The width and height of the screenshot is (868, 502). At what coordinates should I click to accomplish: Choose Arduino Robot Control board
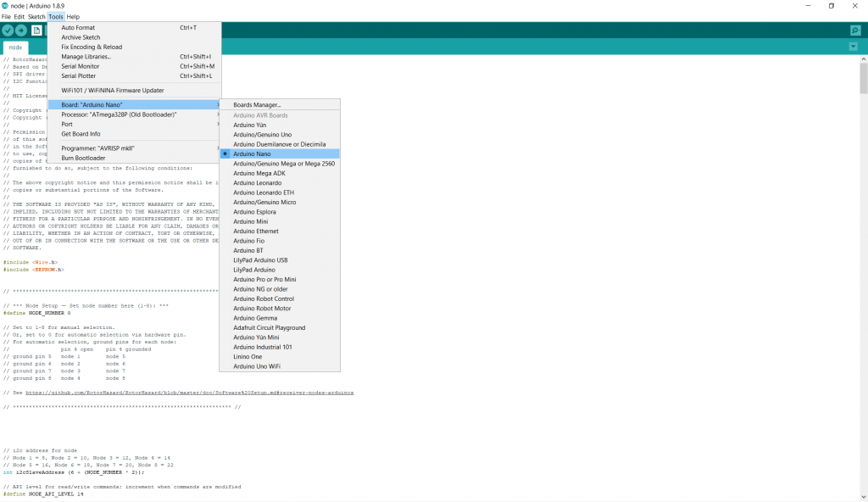coord(280,298)
